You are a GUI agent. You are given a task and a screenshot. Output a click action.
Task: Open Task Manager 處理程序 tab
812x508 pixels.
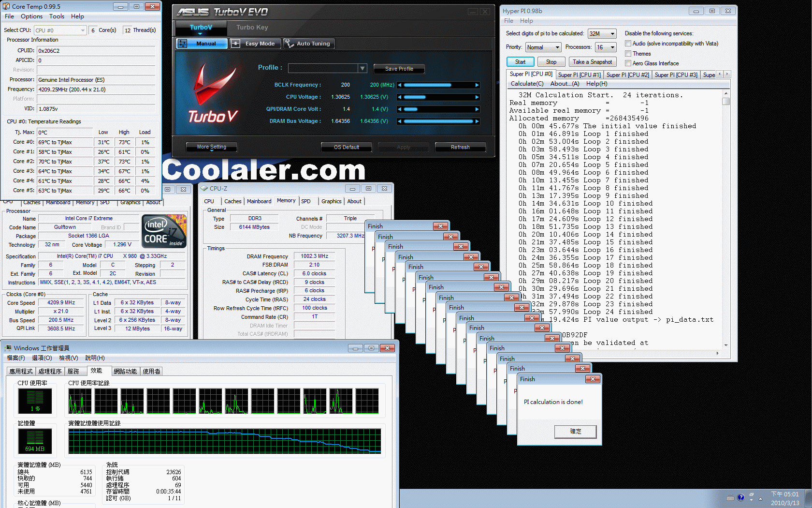50,372
